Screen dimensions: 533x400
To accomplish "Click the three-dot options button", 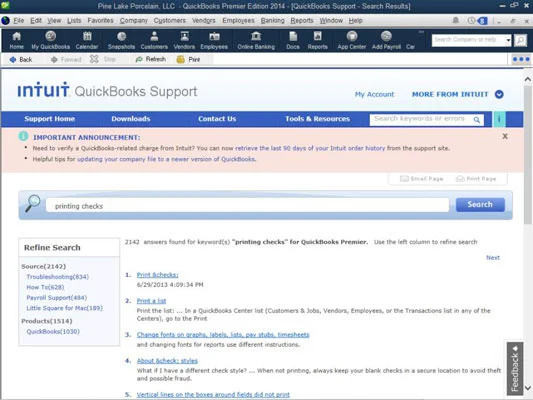I will 521,59.
